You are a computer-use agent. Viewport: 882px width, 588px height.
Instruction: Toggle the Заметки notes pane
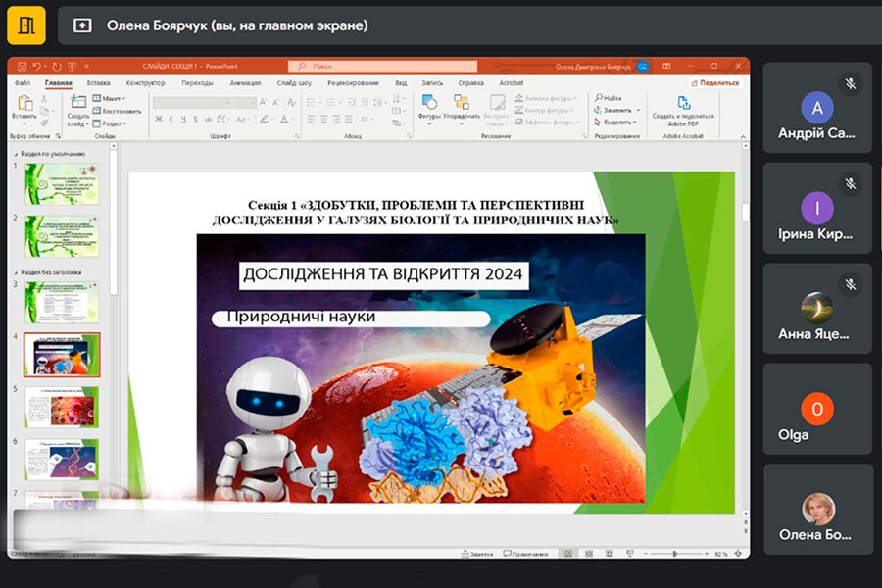(x=477, y=554)
